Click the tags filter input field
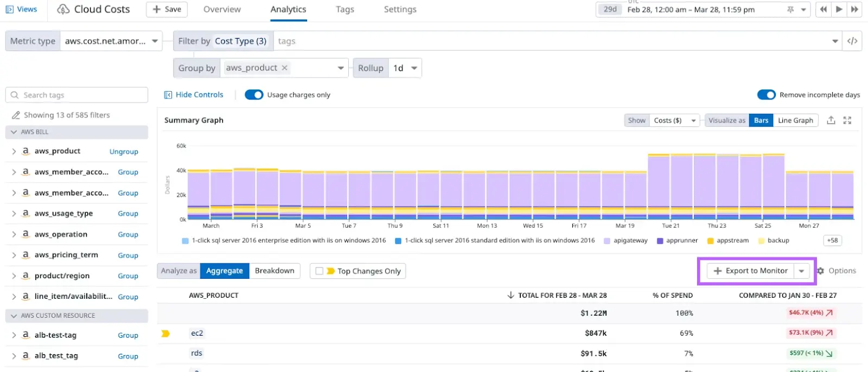868x372 pixels. click(x=557, y=41)
